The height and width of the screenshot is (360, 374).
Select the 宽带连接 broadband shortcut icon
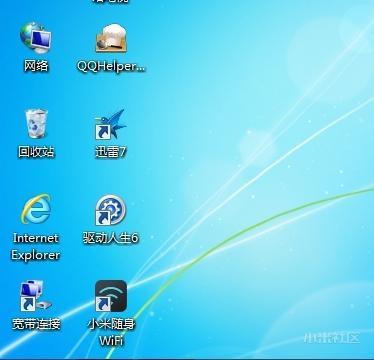pos(36,296)
